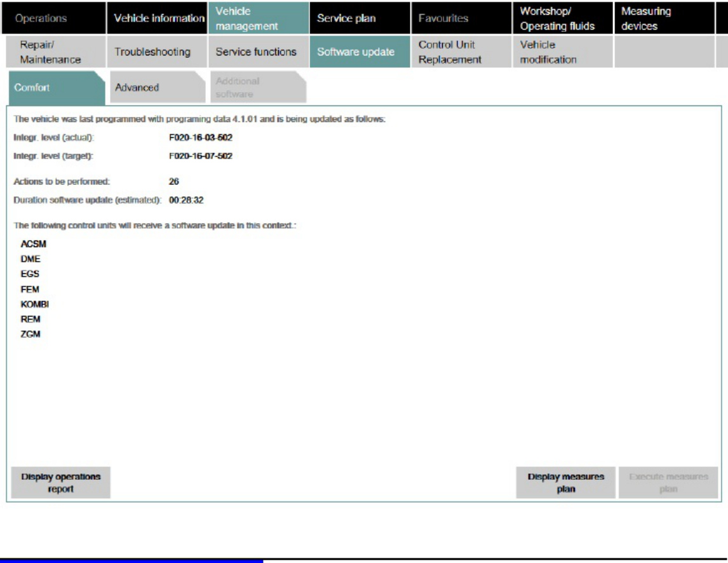
Task: Click 'Duration software update (estimated):' label
Action: pyautogui.click(x=87, y=200)
